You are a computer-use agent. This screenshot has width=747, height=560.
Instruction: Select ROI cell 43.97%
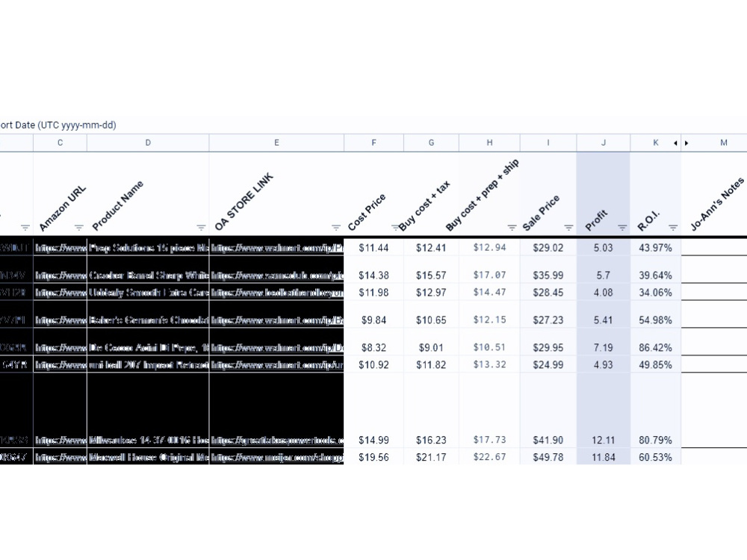click(656, 248)
